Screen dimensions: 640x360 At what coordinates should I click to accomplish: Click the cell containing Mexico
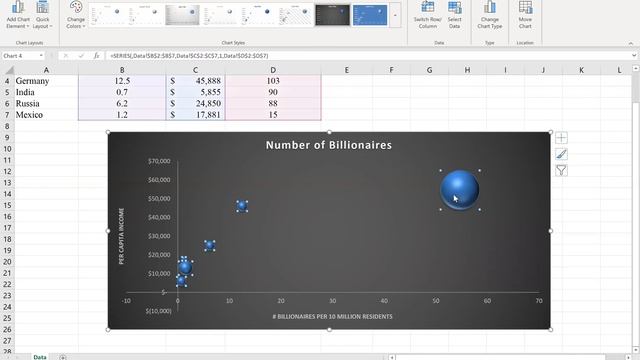click(46, 115)
